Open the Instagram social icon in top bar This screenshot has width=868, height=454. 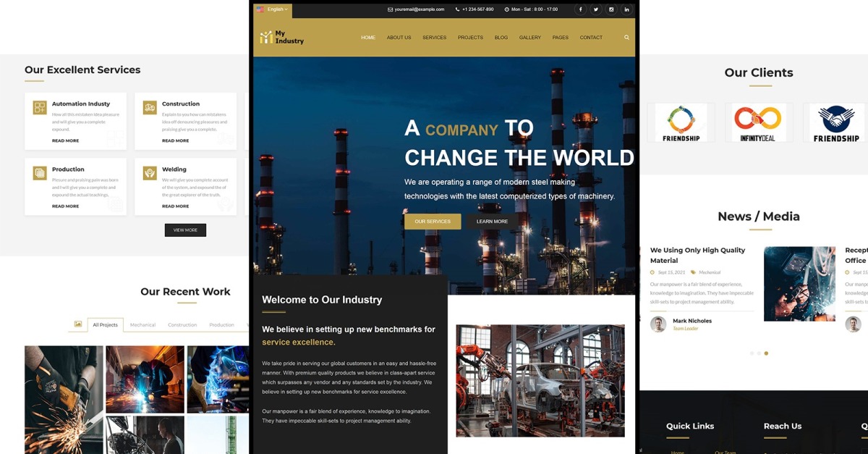tap(611, 9)
